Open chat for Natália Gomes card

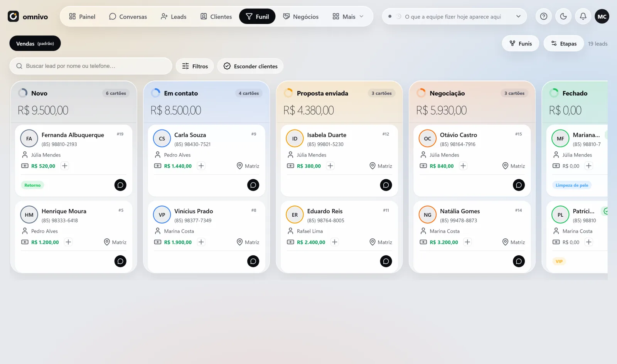519,261
